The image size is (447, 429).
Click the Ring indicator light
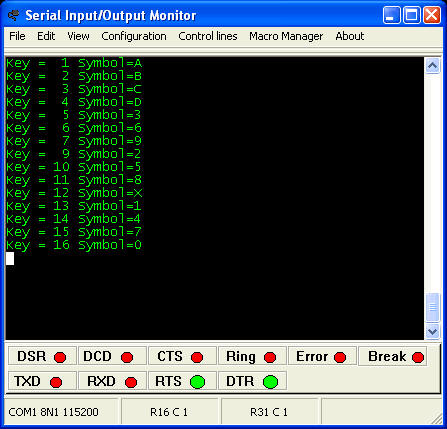coord(270,357)
